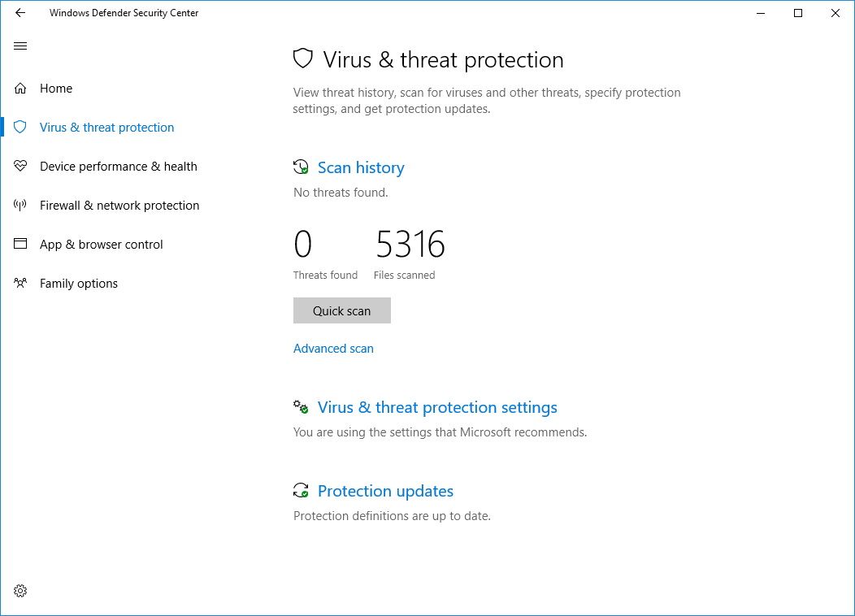Go to the Home menu item
The image size is (855, 616).
pos(55,89)
